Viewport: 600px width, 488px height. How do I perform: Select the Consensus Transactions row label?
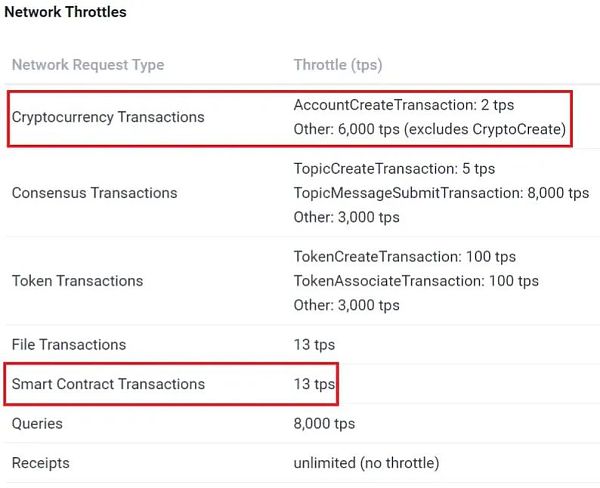pyautogui.click(x=95, y=193)
